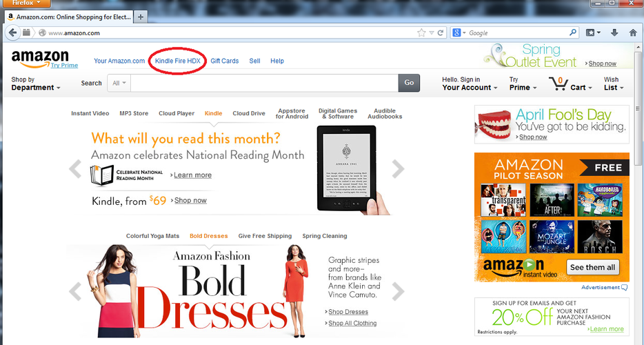The height and width of the screenshot is (345, 644).
Task: Expand the Cart dropdown
Action: [x=581, y=88]
